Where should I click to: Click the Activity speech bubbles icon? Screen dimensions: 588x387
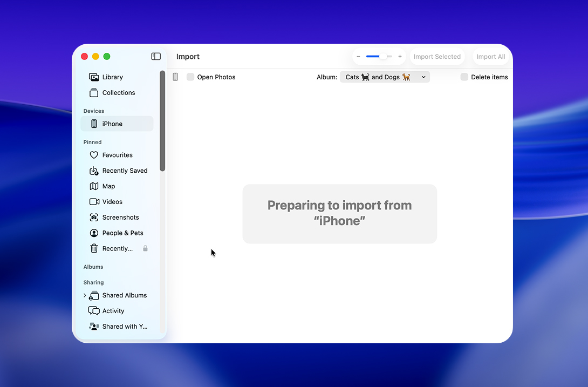94,311
